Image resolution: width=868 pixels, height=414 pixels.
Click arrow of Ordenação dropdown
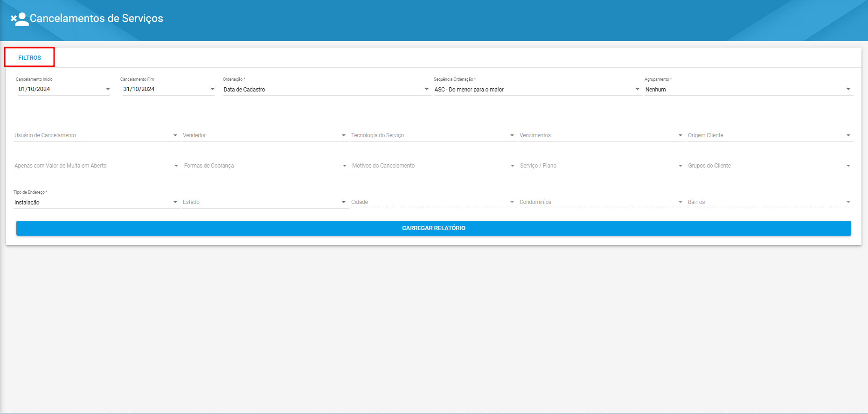pos(426,89)
